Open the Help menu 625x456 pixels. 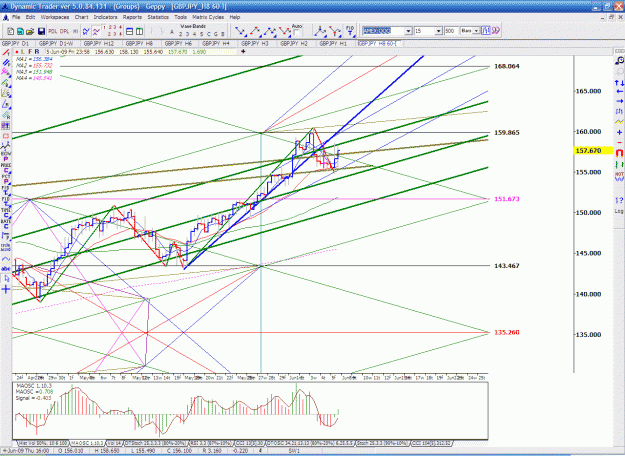(x=235, y=17)
